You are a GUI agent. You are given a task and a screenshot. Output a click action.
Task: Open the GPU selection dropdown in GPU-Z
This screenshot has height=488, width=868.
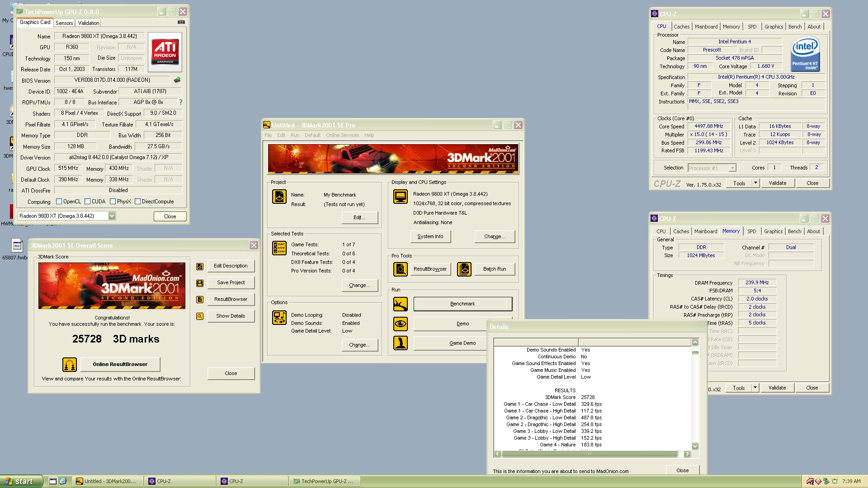[x=112, y=216]
